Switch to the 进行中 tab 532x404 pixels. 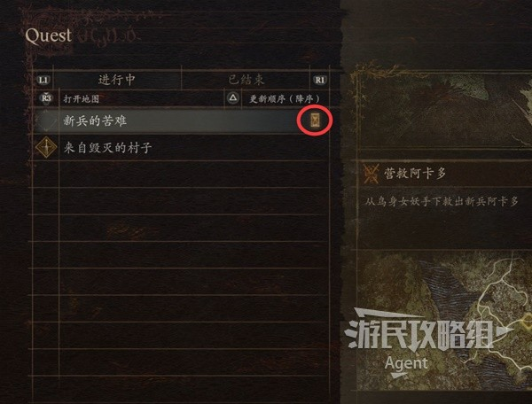(x=117, y=80)
